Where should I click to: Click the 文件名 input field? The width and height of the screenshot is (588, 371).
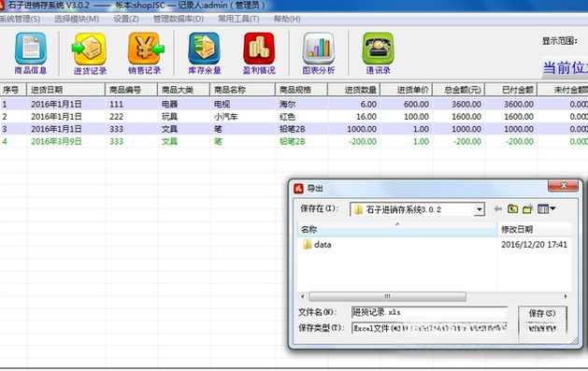point(429,312)
